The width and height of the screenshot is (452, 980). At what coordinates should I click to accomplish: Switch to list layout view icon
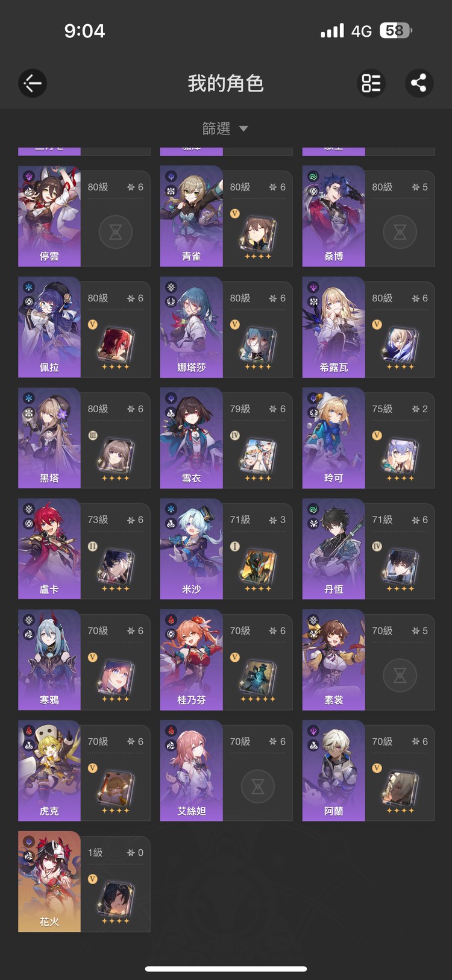(371, 83)
